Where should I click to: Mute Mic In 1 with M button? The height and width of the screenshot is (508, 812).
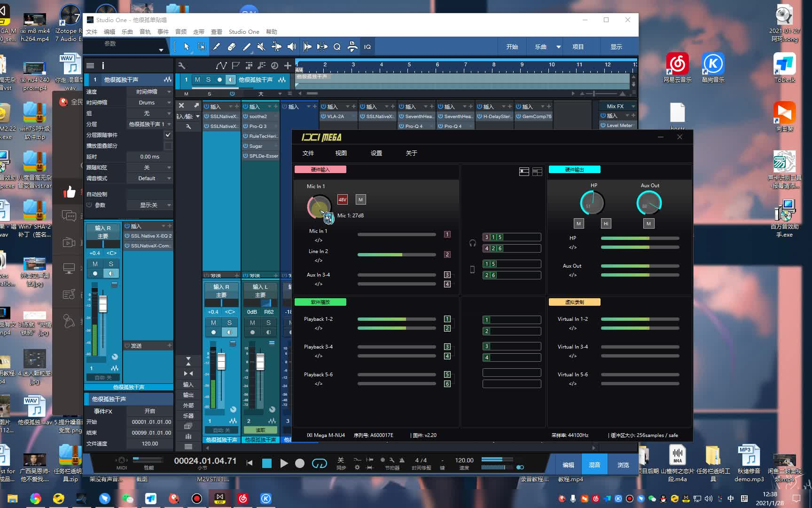360,199
